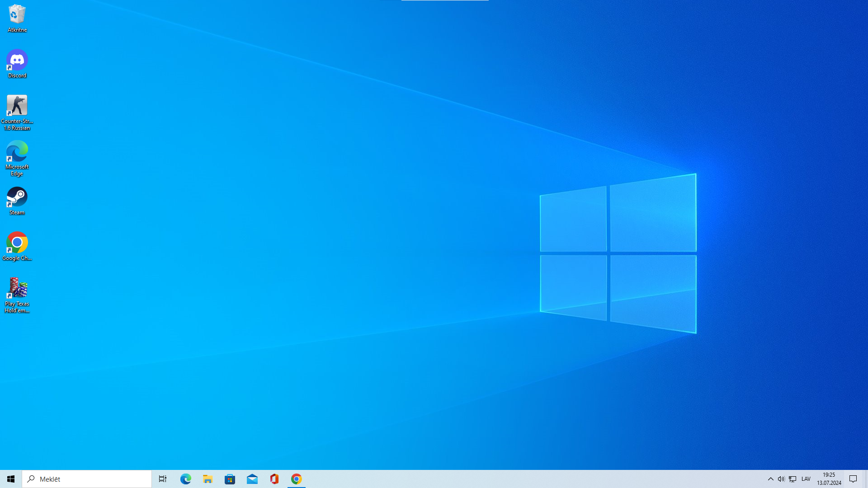
Task: Select the Play Texas Hold'em shortcut
Action: pos(17,295)
